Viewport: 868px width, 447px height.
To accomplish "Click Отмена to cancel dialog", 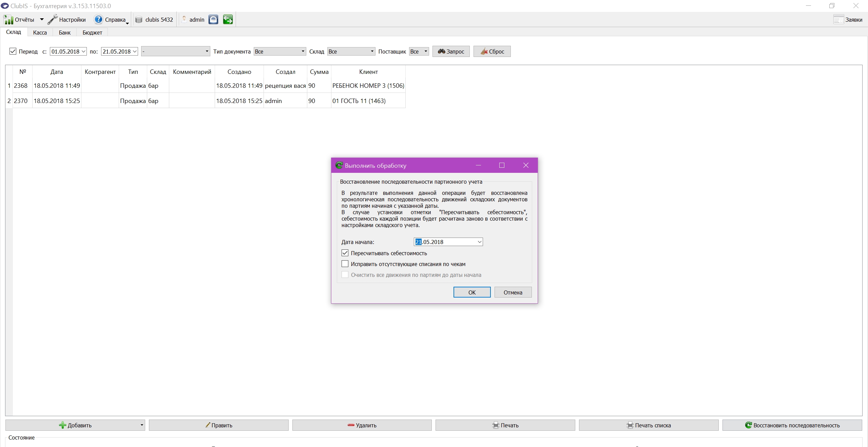I will point(513,292).
